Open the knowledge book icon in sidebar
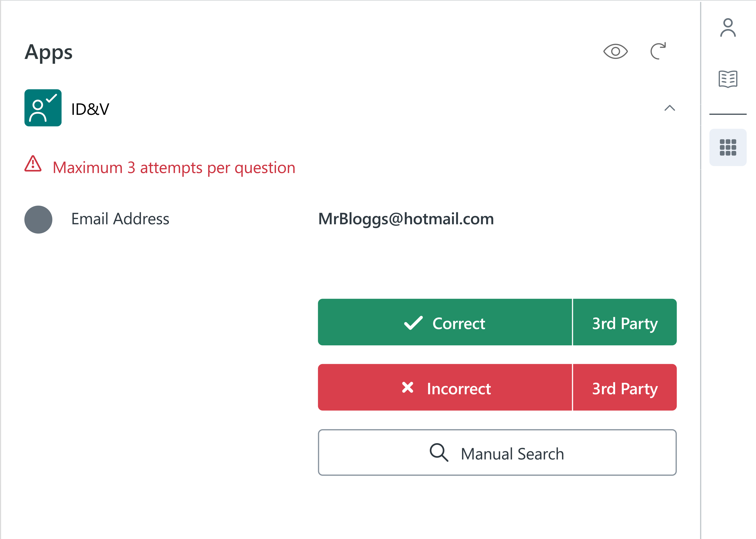756x539 pixels. (x=728, y=79)
